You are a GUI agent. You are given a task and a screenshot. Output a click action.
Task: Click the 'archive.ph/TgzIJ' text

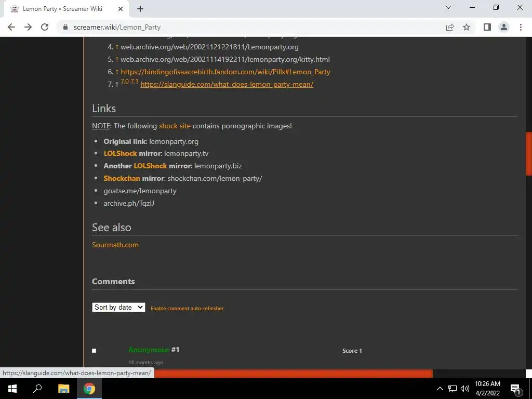(x=129, y=203)
